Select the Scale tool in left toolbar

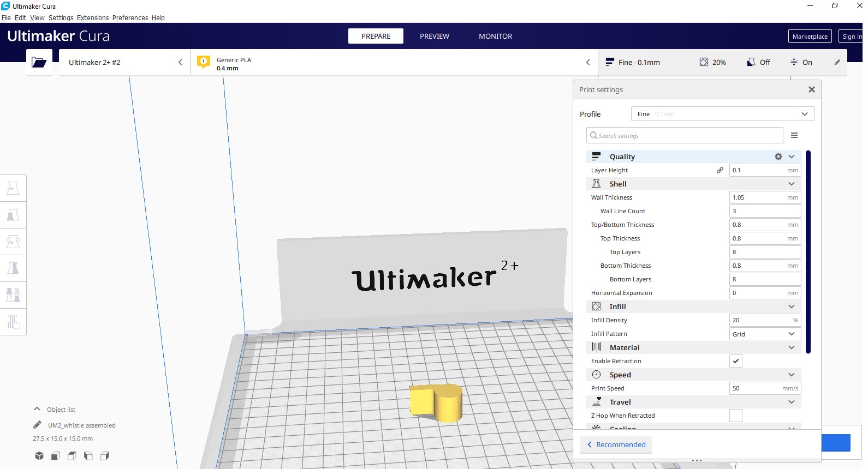click(x=13, y=215)
